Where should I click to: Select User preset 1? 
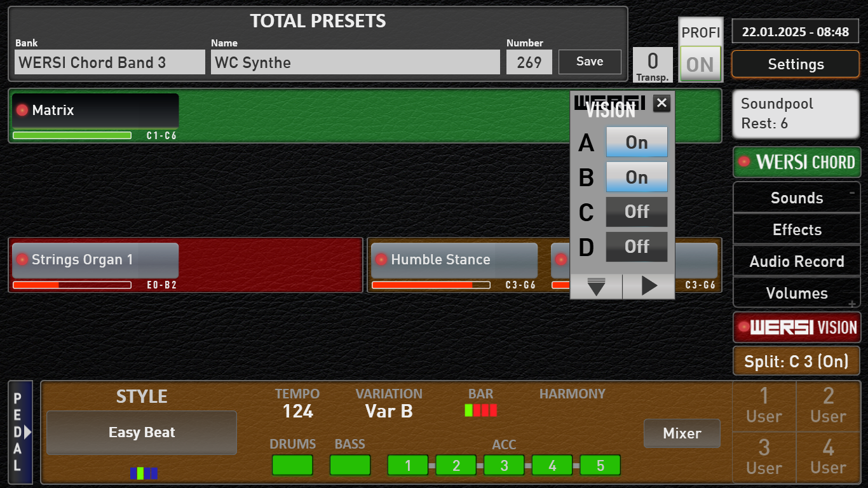tap(764, 406)
